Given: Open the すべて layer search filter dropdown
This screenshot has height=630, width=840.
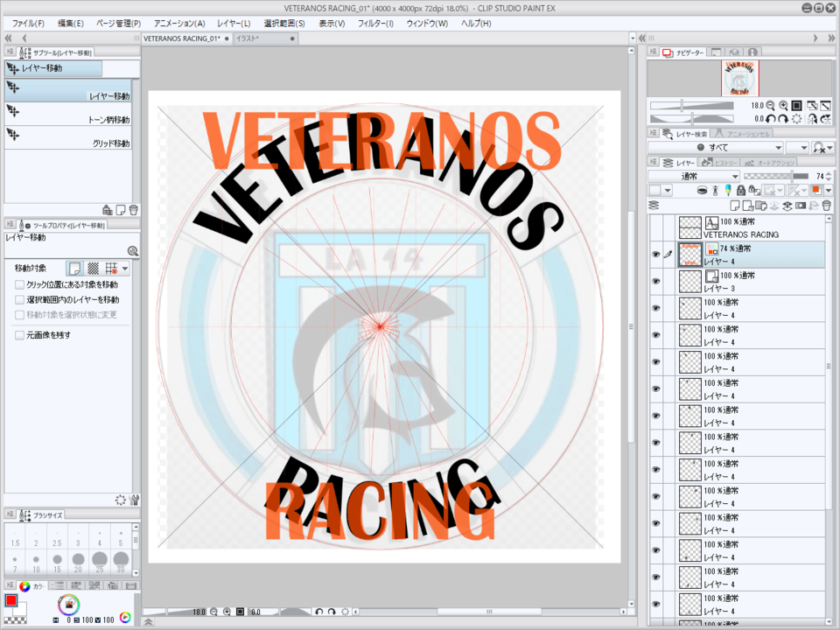Looking at the screenshot, I should click(714, 148).
